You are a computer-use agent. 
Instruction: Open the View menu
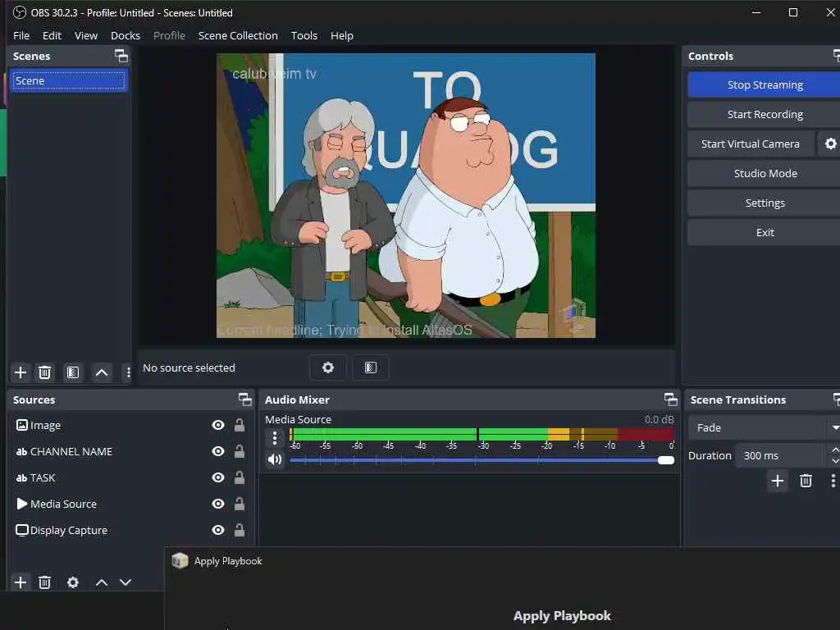[85, 35]
